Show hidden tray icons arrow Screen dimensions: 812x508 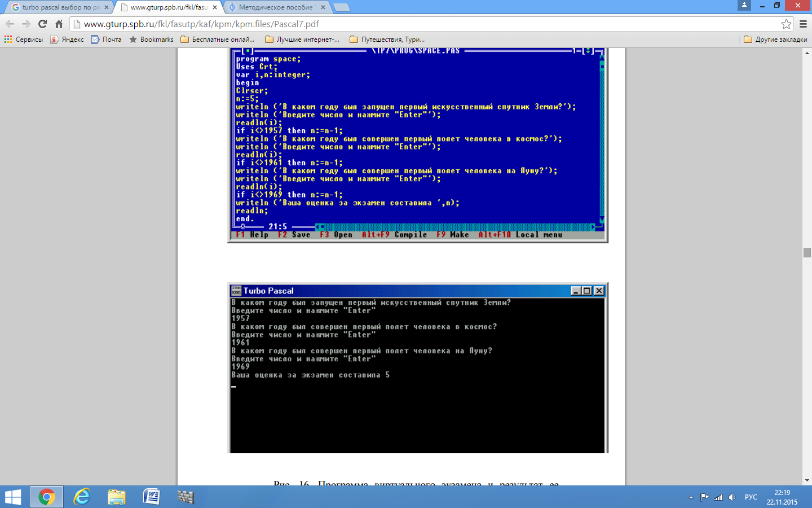691,497
